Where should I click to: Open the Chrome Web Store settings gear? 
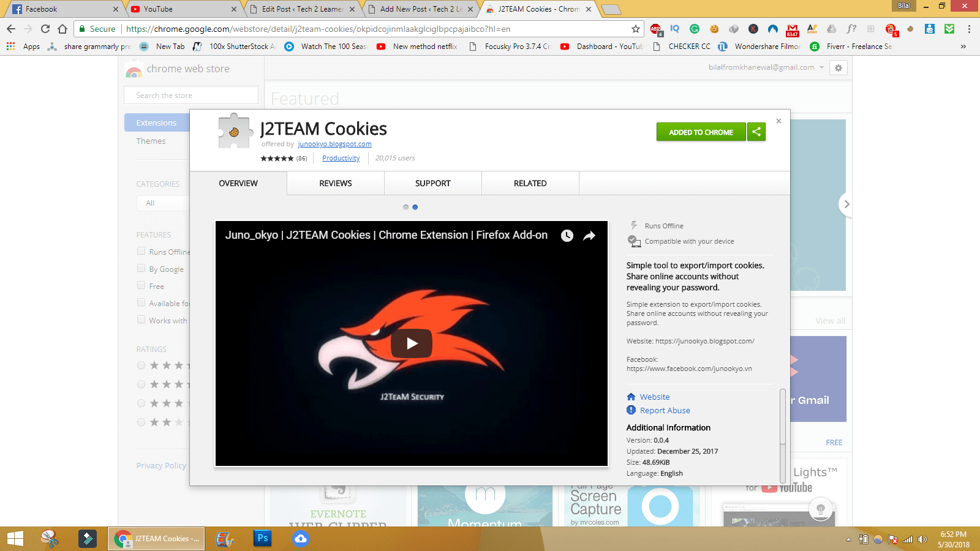pos(838,68)
